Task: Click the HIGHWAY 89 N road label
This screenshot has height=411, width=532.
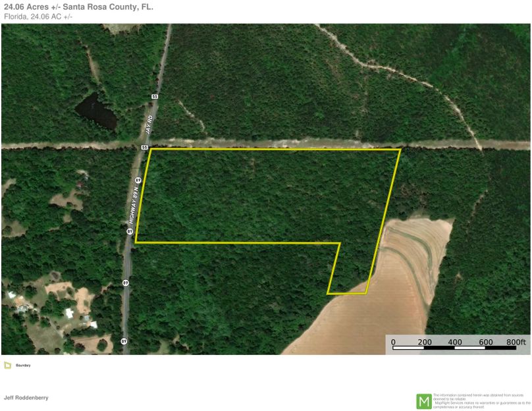Action: (135, 204)
